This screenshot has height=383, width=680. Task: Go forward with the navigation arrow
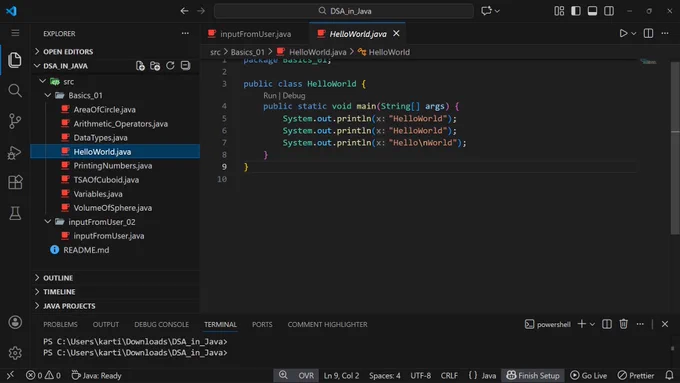click(201, 11)
